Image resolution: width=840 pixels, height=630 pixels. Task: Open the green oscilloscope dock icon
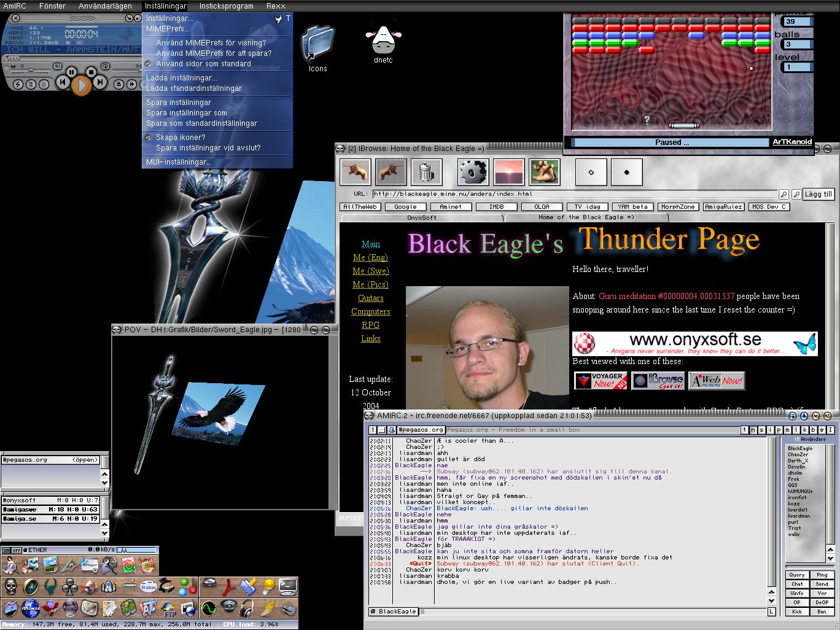point(209,608)
